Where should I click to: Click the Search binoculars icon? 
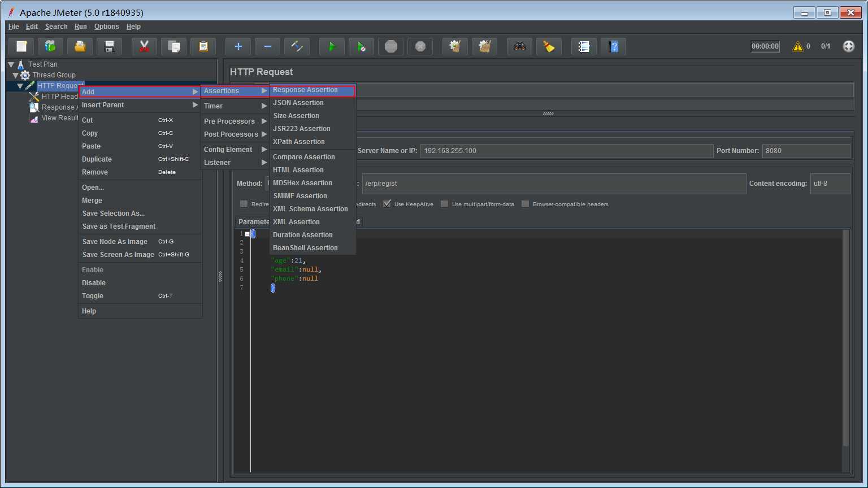pos(520,46)
